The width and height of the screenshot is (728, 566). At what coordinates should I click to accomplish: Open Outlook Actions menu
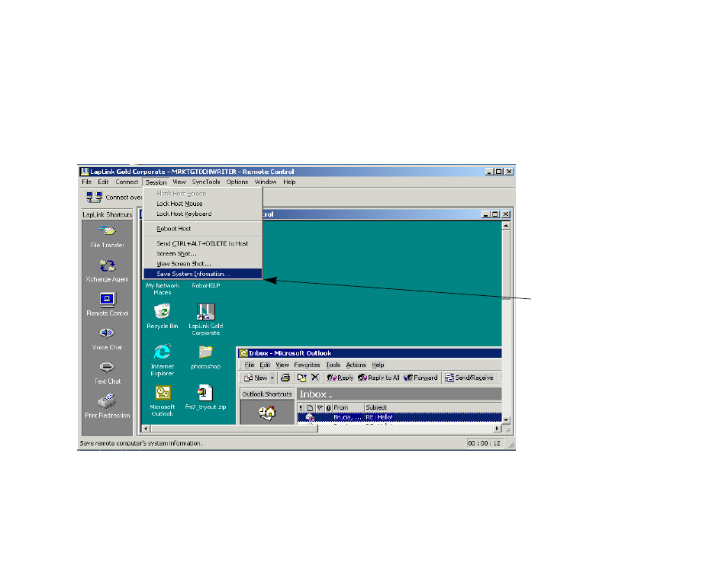click(x=356, y=365)
